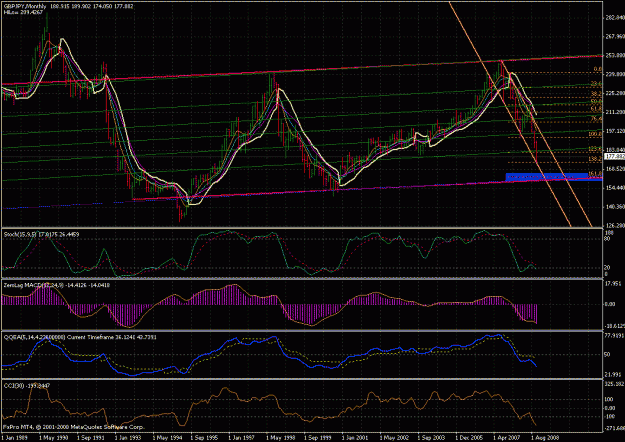Click the 1 May 1998 date label
The width and height of the screenshot is (625, 442).
tap(280, 437)
